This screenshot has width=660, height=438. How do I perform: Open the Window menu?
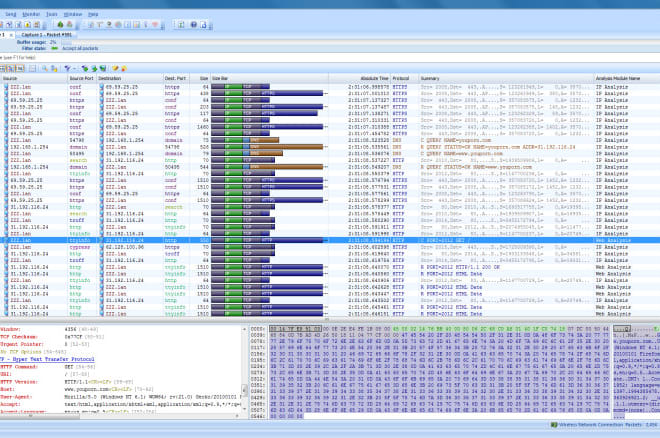73,14
